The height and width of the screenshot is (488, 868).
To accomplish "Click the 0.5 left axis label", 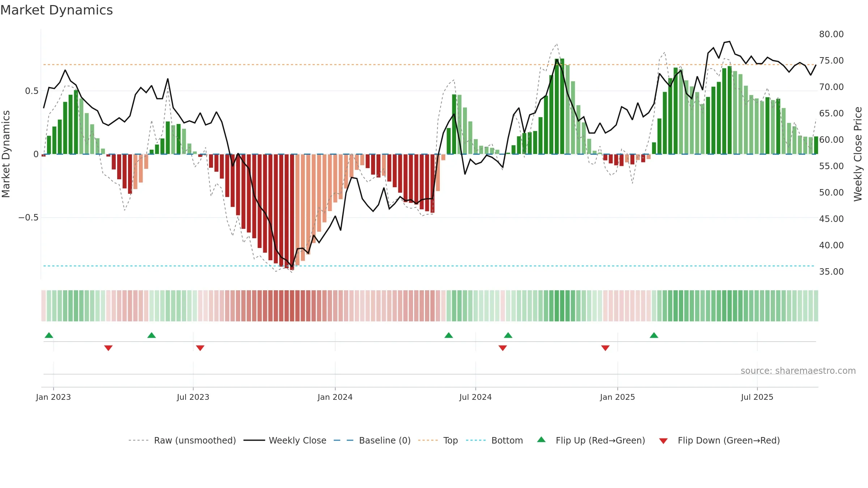I will (31, 91).
